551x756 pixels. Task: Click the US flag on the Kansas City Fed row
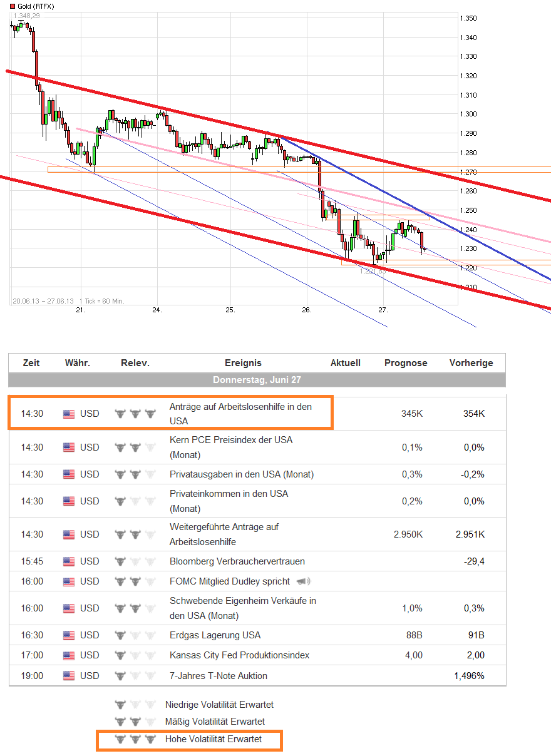pyautogui.click(x=70, y=655)
